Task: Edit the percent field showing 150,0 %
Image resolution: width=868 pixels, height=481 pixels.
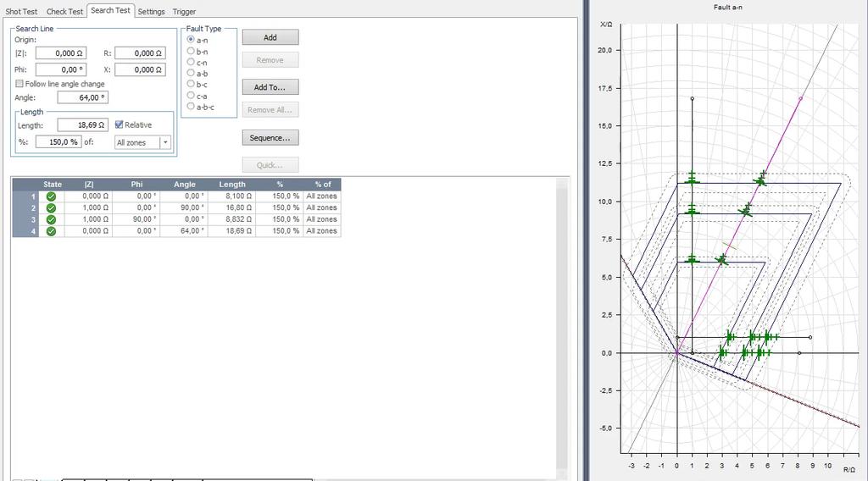Action: coord(58,142)
